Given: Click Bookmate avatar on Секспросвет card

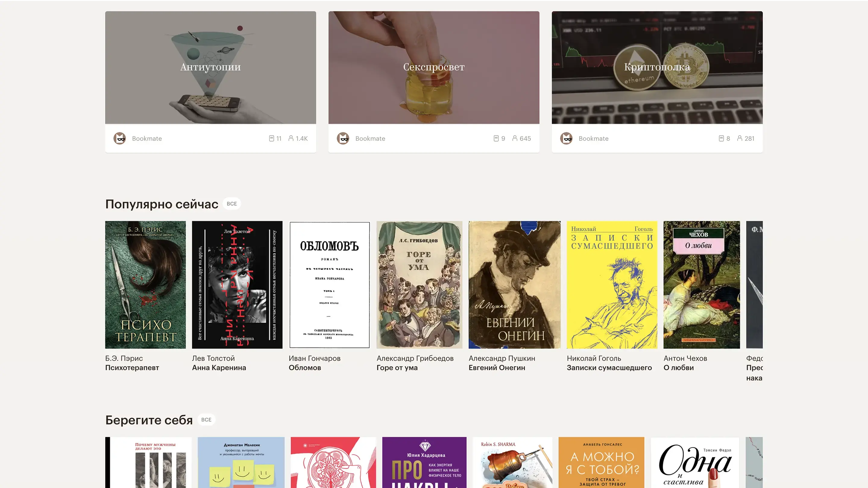Looking at the screenshot, I should tap(343, 139).
